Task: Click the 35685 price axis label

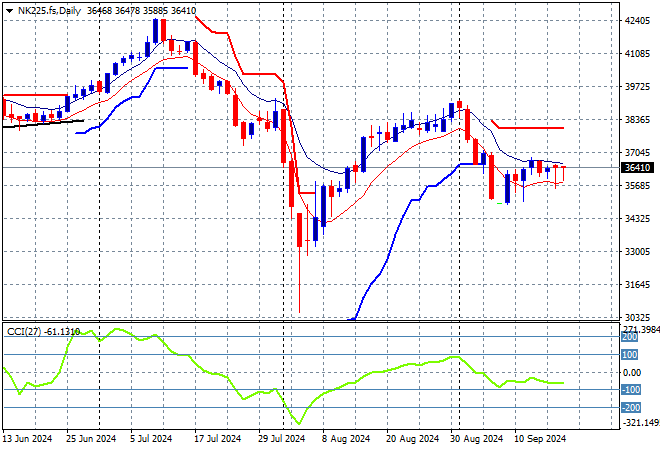Action: tap(637, 186)
